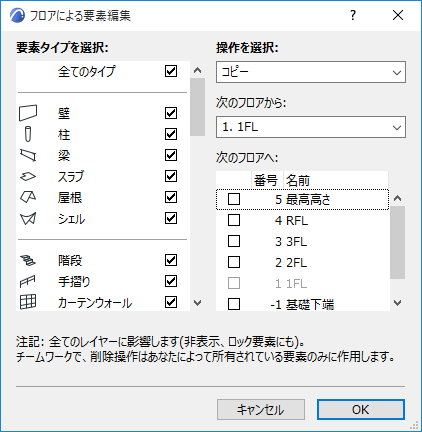This screenshot has height=432, width=422.
Task: Toggle the カーテンウォール checkbox
Action: pyautogui.click(x=171, y=302)
